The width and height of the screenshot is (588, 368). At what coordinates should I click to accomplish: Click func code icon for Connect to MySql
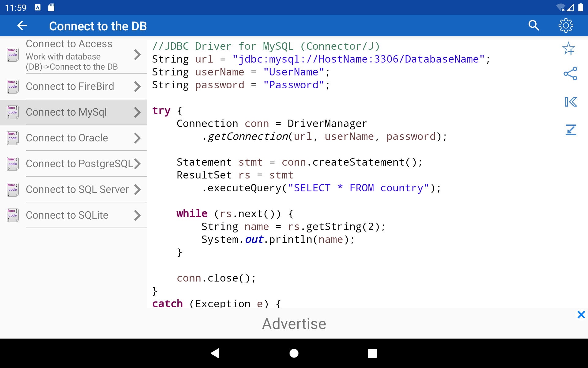13,113
